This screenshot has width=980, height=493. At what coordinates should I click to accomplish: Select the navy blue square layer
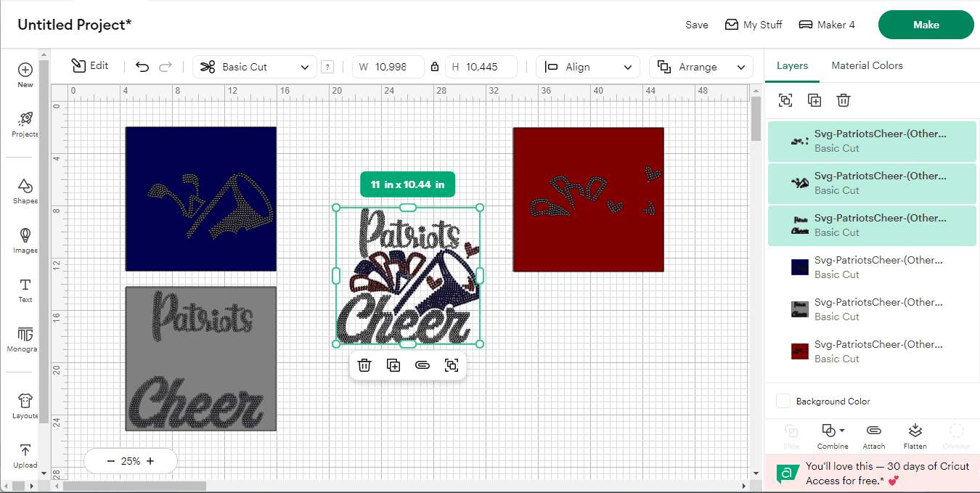pos(872,267)
